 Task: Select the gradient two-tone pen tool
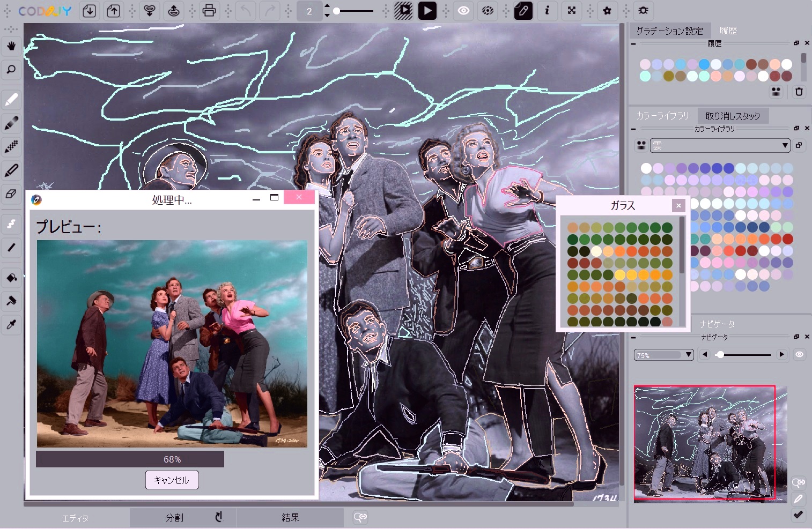click(x=11, y=123)
